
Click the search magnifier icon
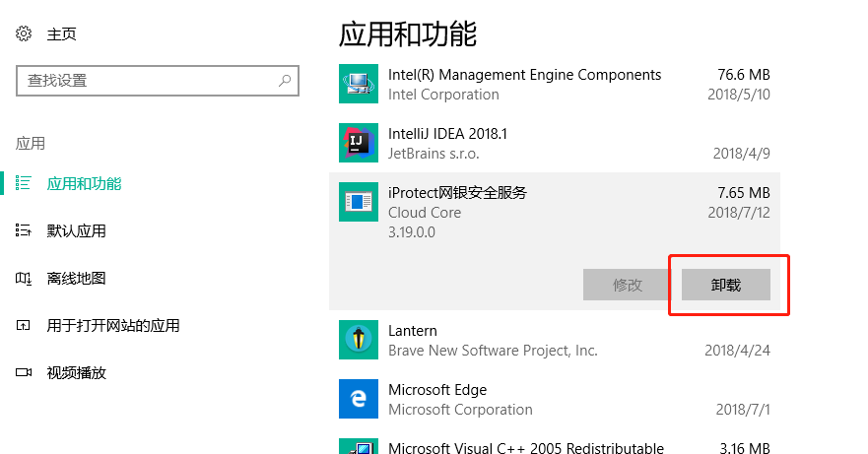(285, 81)
